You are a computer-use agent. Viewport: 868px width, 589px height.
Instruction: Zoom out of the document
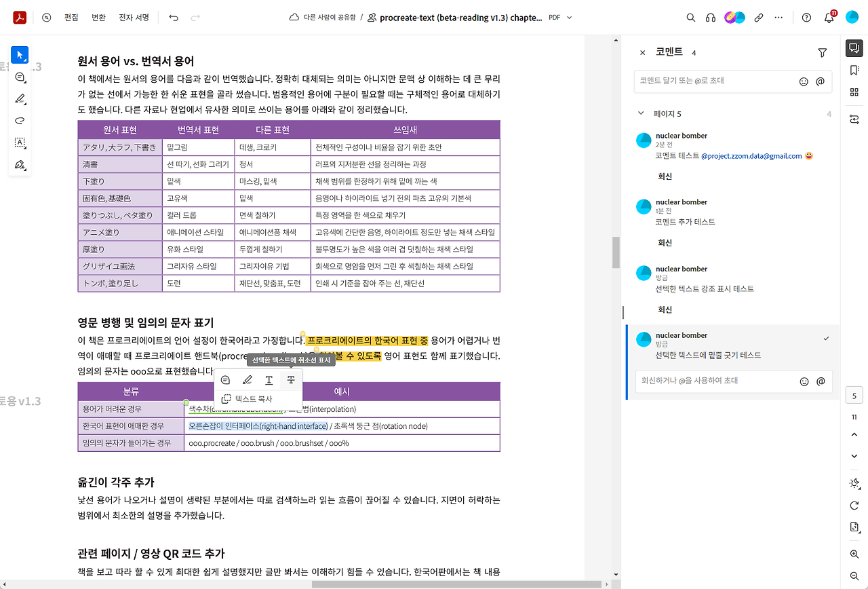(x=854, y=575)
